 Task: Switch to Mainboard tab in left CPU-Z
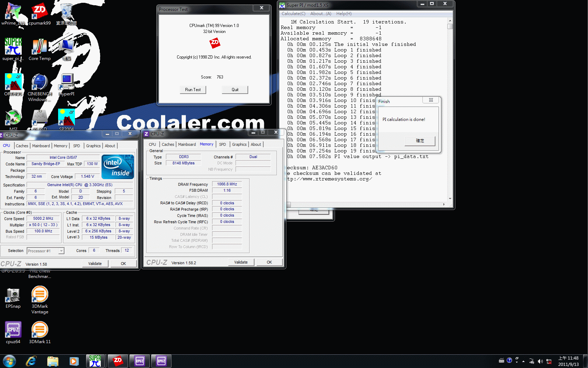41,146
